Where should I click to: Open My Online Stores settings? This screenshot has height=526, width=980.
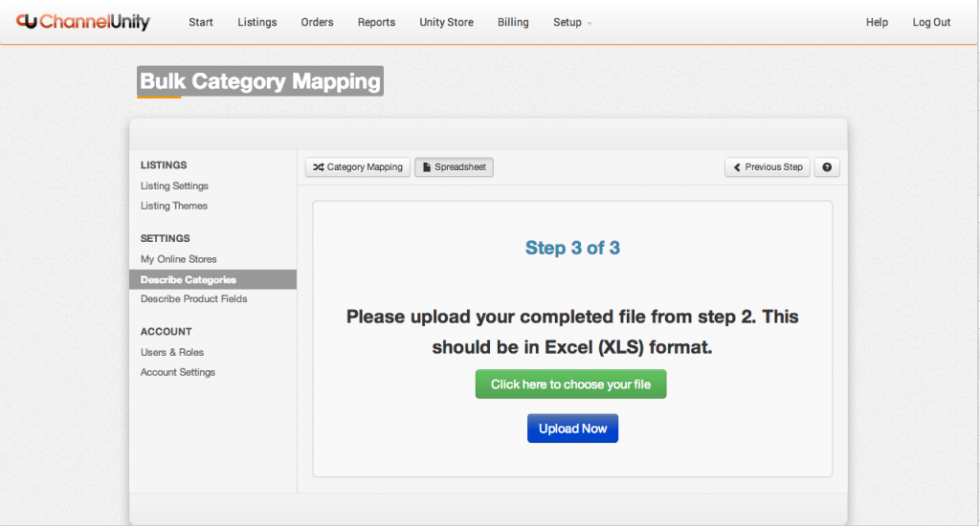coord(179,259)
